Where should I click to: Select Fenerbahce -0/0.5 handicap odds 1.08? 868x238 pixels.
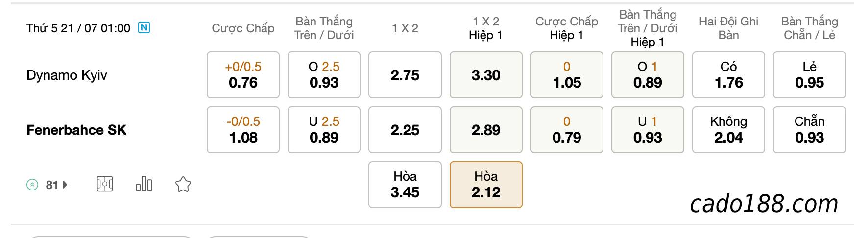pos(243,130)
